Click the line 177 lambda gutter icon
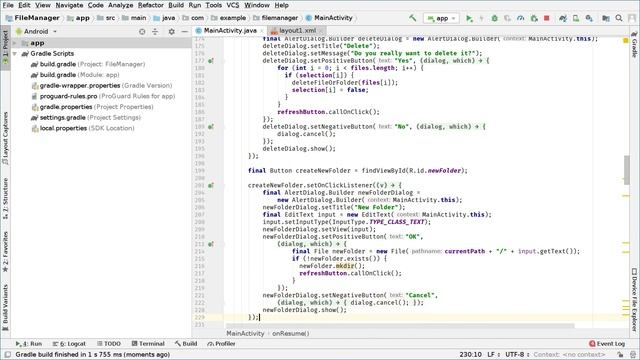This screenshot has height=360, width=640. pyautogui.click(x=211, y=60)
